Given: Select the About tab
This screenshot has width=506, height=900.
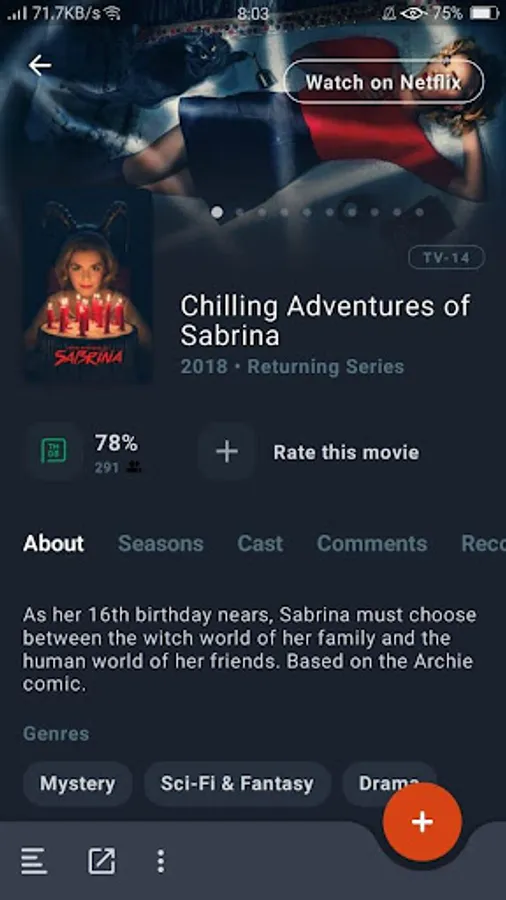Looking at the screenshot, I should tap(53, 543).
